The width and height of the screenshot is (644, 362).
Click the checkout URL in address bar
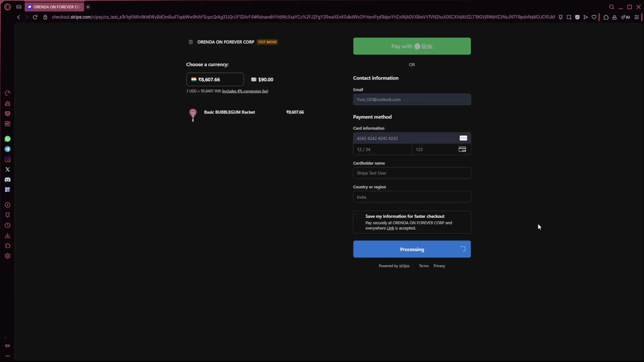click(303, 17)
